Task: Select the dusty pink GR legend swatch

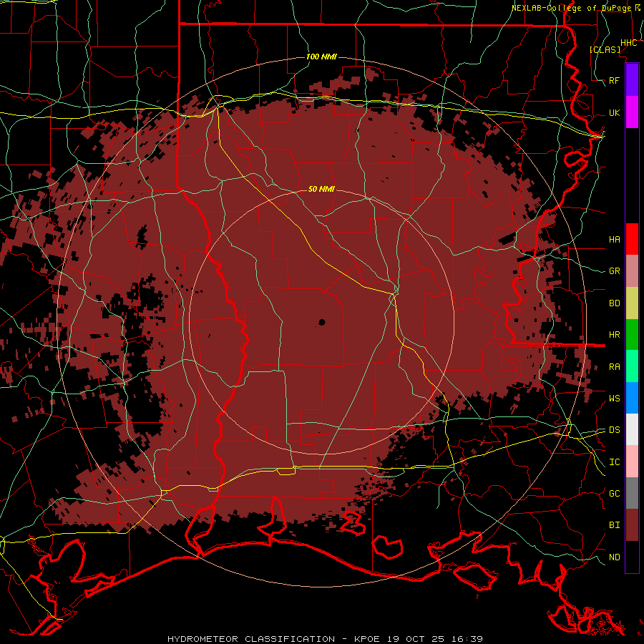Action: [632, 271]
